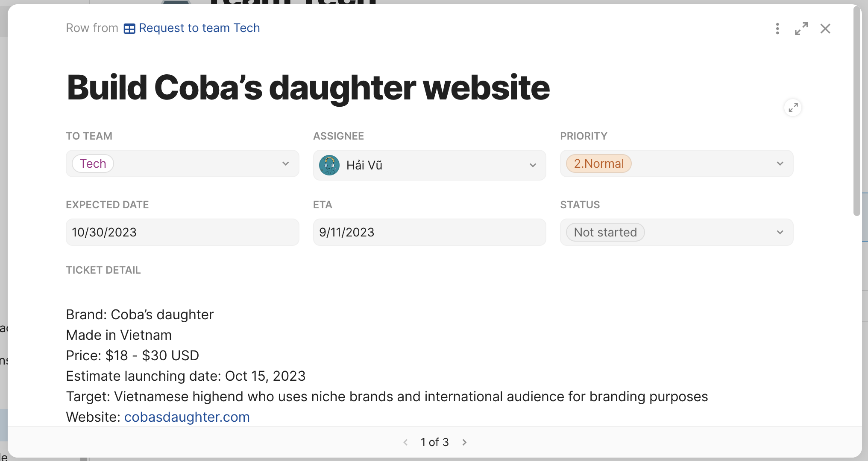Expand the Priority dropdown
The height and width of the screenshot is (461, 868).
[x=780, y=163]
